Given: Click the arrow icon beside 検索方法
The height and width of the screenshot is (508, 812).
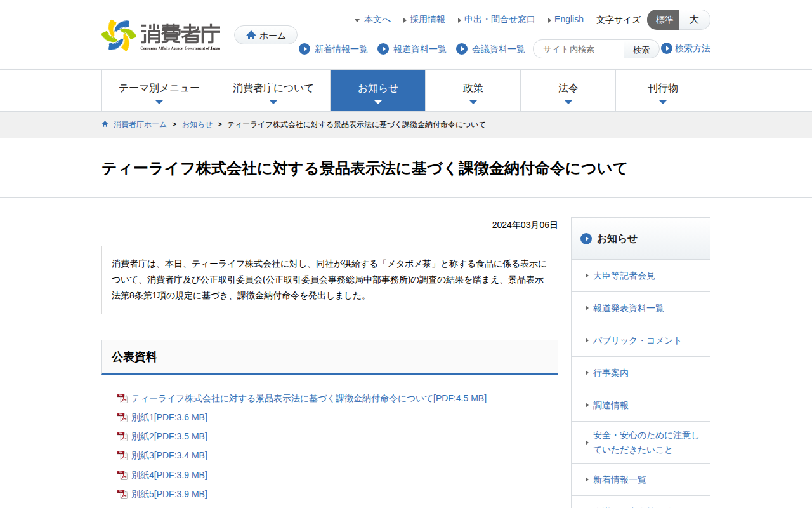Looking at the screenshot, I should [x=667, y=48].
